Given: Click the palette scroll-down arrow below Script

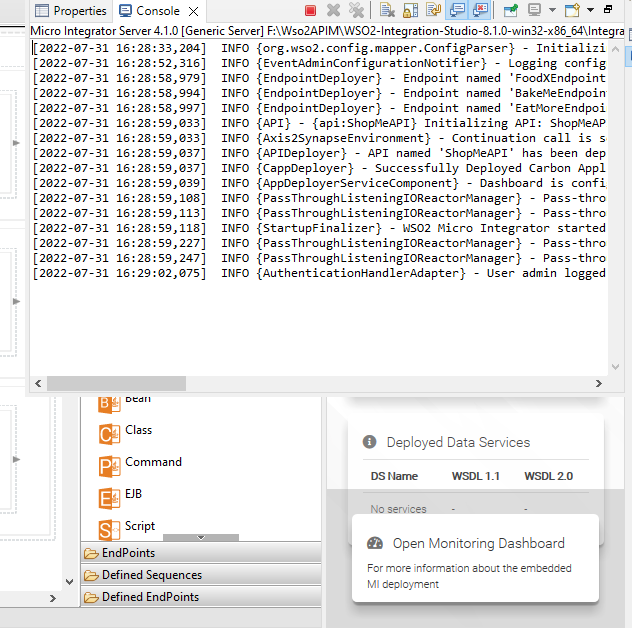Looking at the screenshot, I should 201,537.
